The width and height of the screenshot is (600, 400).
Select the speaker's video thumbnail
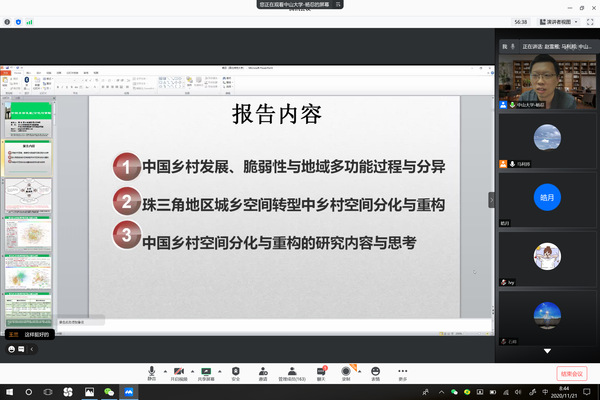point(546,80)
